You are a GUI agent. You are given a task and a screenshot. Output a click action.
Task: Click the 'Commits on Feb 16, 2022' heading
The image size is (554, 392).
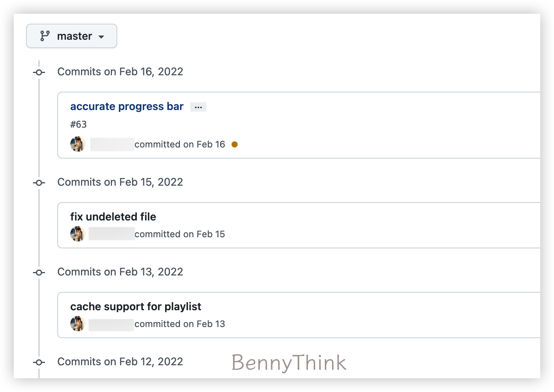(120, 71)
